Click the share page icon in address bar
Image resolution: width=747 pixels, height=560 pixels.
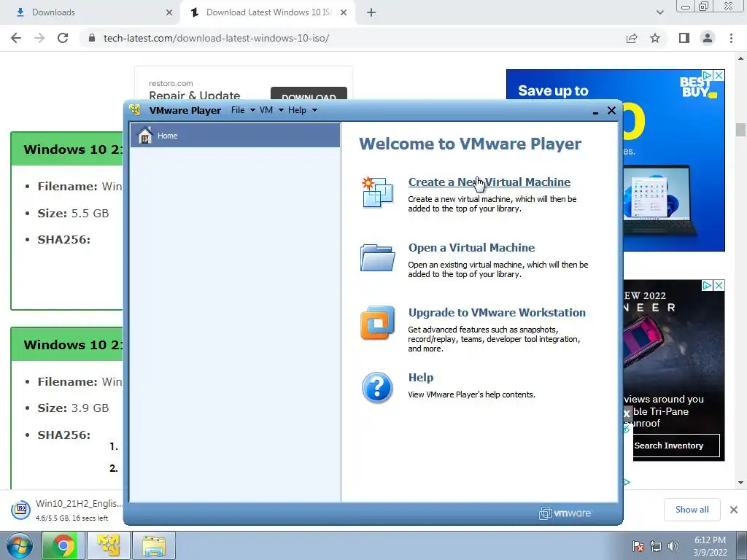pyautogui.click(x=632, y=38)
